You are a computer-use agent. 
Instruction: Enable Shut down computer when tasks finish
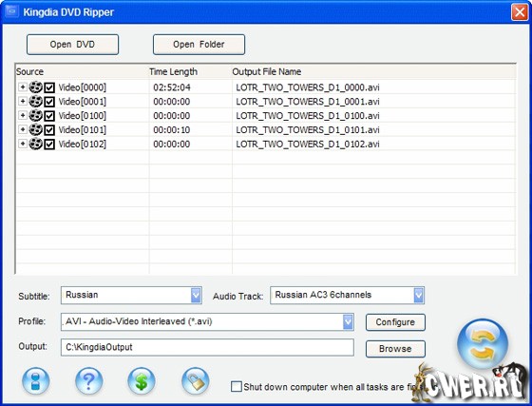click(x=237, y=387)
